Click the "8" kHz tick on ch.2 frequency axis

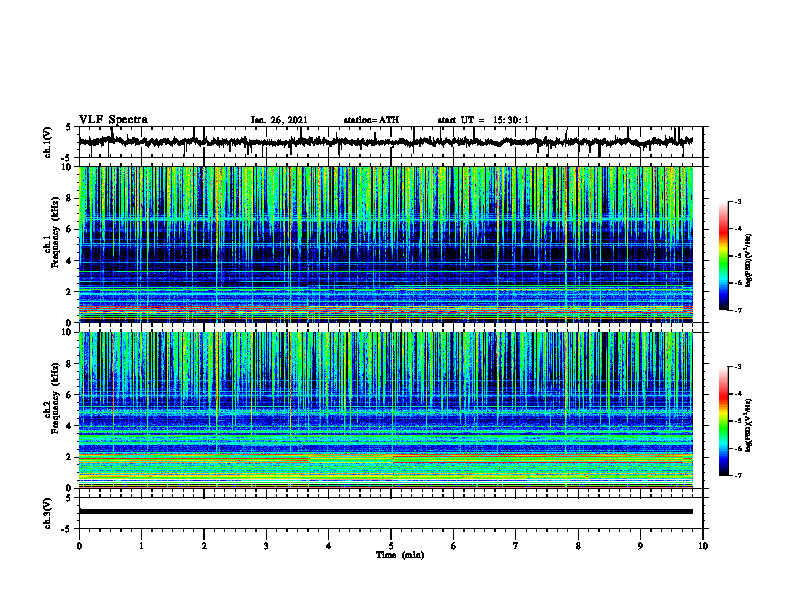pos(69,364)
